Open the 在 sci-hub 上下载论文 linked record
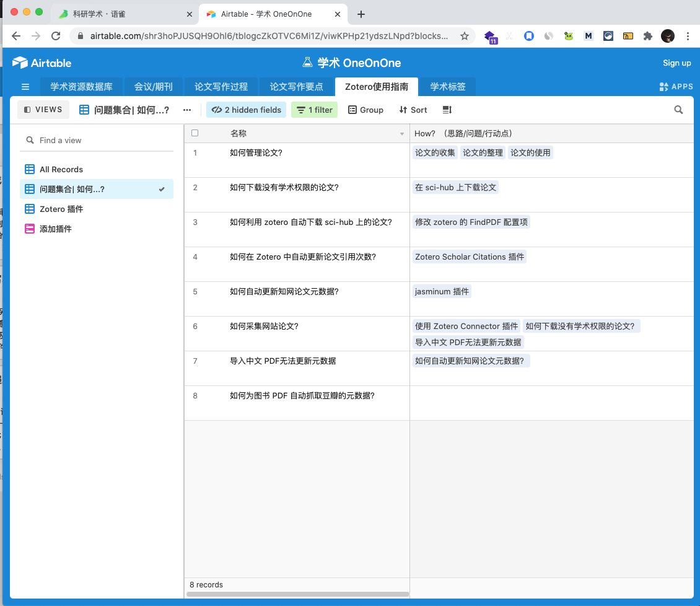The height and width of the screenshot is (606, 700). tap(455, 188)
